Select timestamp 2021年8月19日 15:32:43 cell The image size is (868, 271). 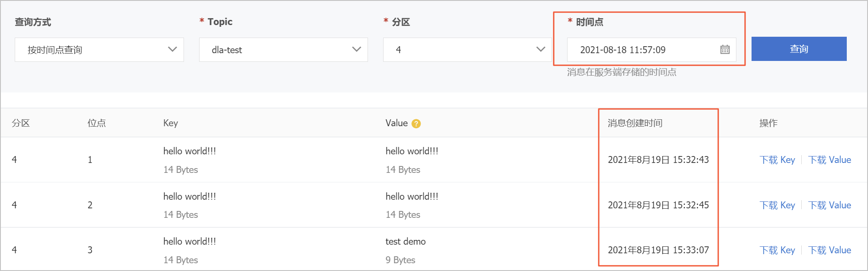(x=658, y=160)
